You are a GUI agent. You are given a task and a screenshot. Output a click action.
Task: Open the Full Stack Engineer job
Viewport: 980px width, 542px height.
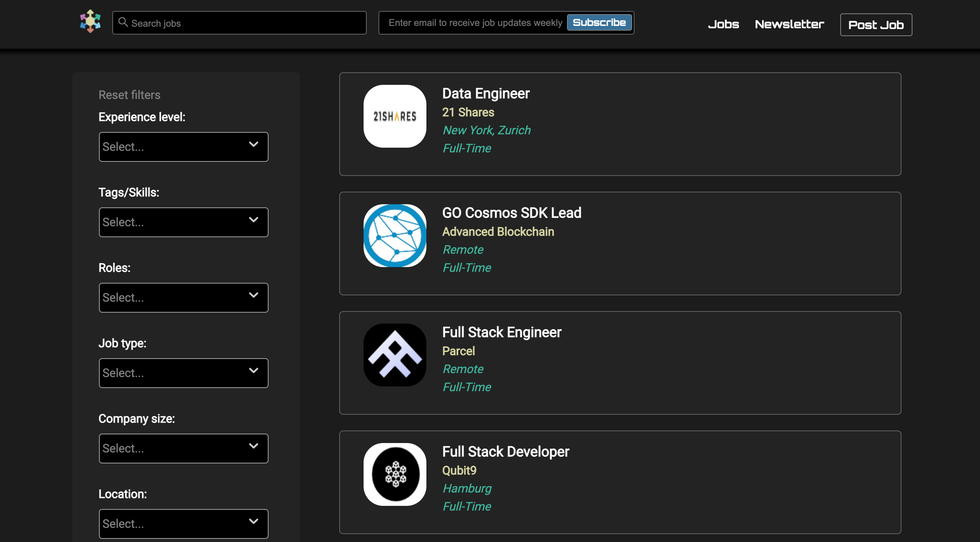click(x=502, y=332)
